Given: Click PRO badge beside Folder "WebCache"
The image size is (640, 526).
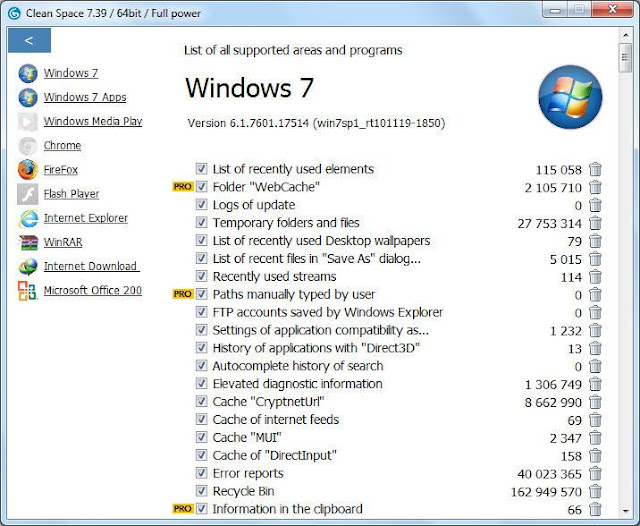Looking at the screenshot, I should [183, 186].
